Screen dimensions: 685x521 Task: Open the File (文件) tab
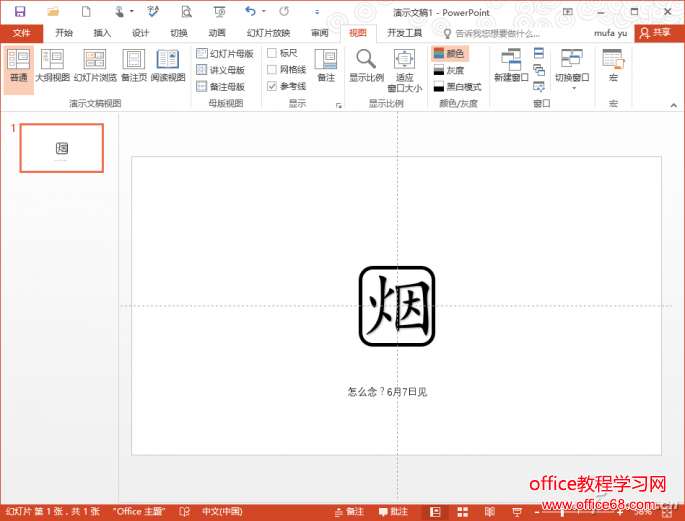(21, 32)
